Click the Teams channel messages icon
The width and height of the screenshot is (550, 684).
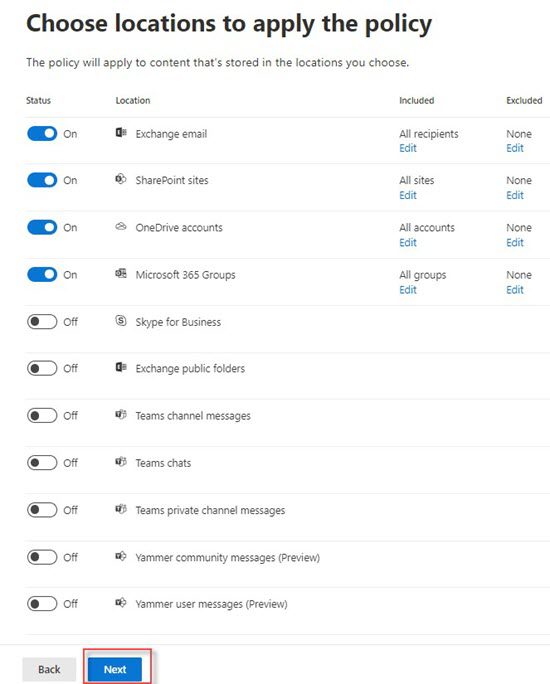[x=121, y=414]
